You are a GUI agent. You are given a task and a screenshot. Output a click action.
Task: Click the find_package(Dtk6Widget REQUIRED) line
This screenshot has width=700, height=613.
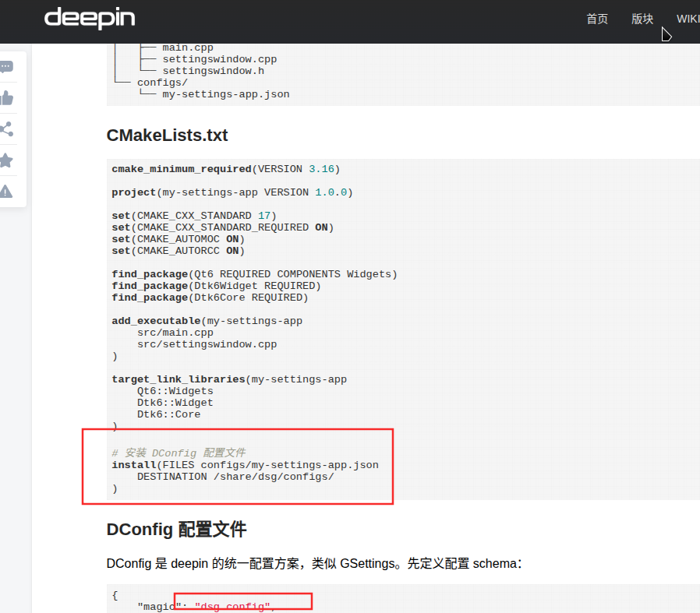point(216,286)
